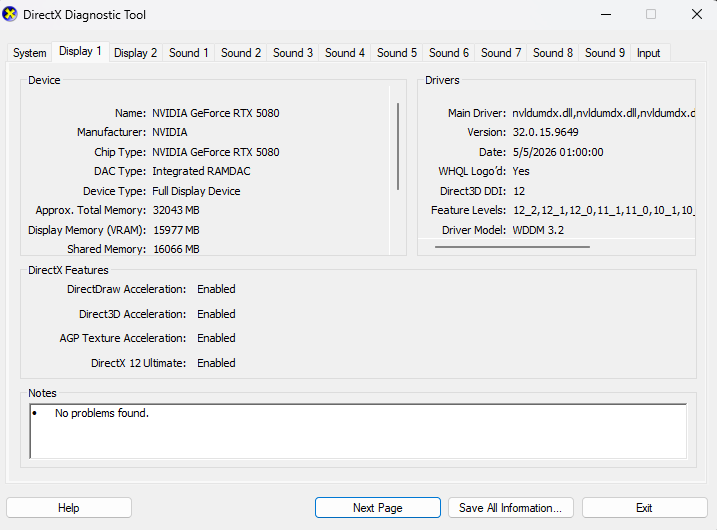Select the 'No problems found.' note text
This screenshot has height=530, width=717.
coord(102,413)
